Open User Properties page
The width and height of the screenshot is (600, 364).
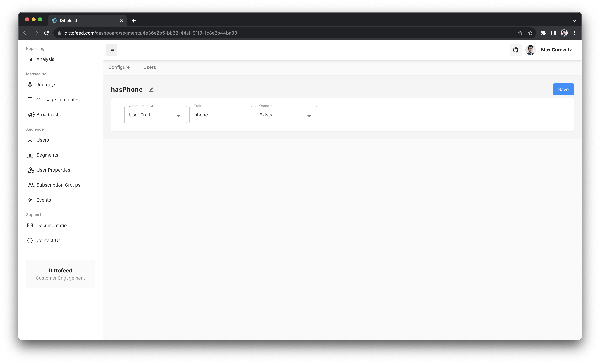(53, 170)
